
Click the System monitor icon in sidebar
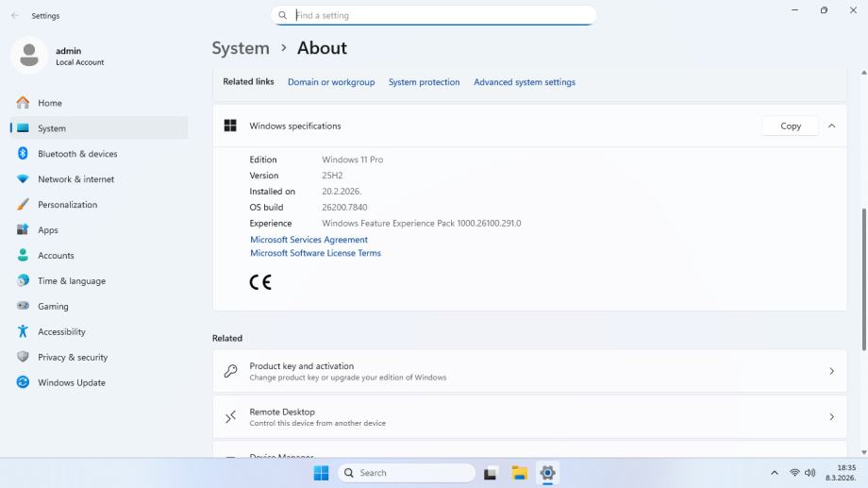23,128
